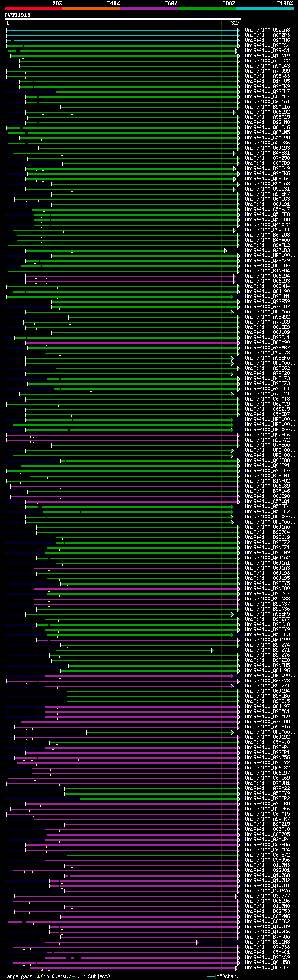Click the purple ~60% identity legend segment

click(x=149, y=8)
